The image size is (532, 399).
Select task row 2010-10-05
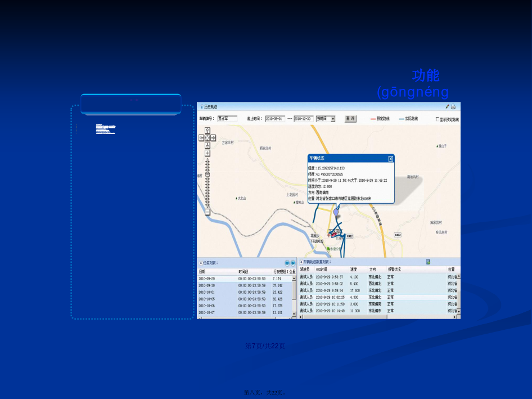(245, 299)
